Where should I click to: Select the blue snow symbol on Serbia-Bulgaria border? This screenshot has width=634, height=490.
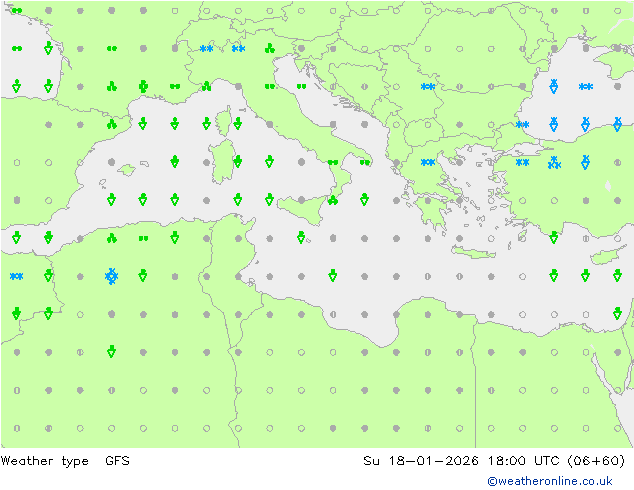point(428,87)
